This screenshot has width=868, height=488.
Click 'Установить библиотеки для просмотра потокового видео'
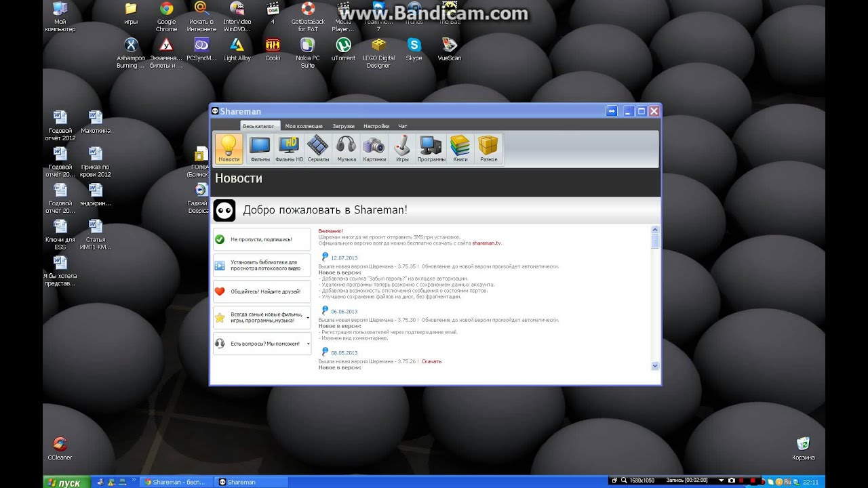pos(262,265)
